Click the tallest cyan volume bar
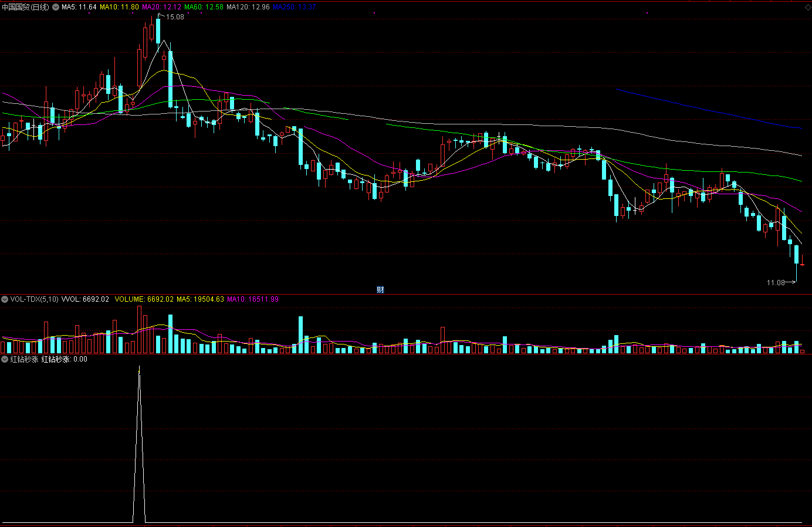 coord(171,334)
